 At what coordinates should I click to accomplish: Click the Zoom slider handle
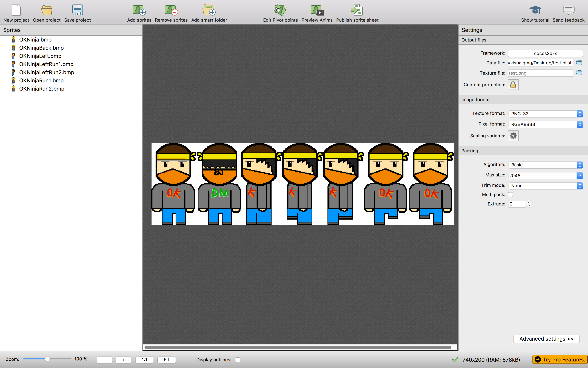click(47, 359)
